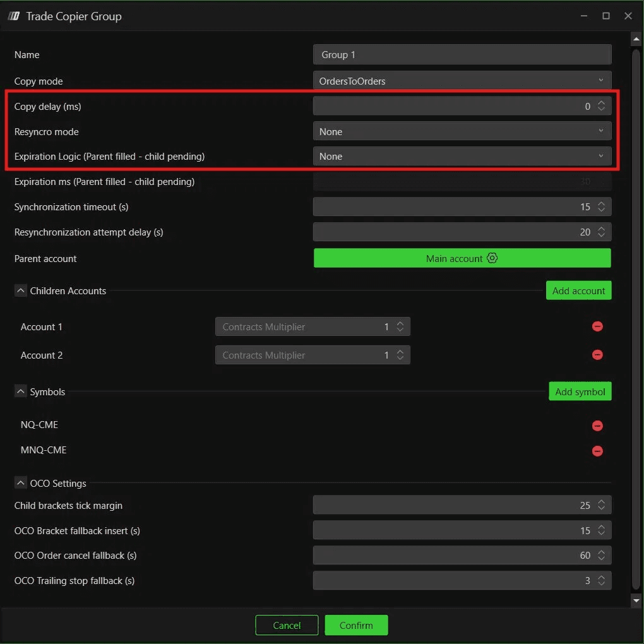Remove Account 1 with the red minus icon

[x=597, y=326]
